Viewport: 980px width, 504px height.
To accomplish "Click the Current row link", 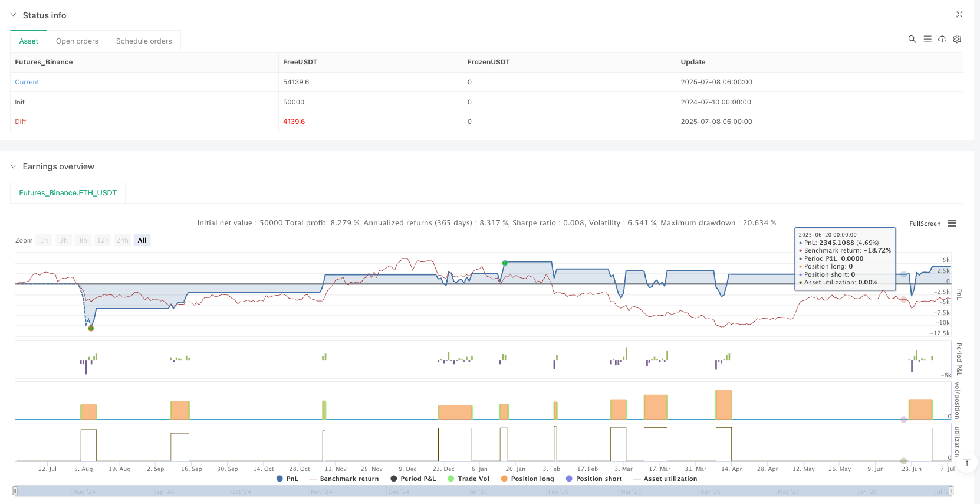I will [27, 82].
